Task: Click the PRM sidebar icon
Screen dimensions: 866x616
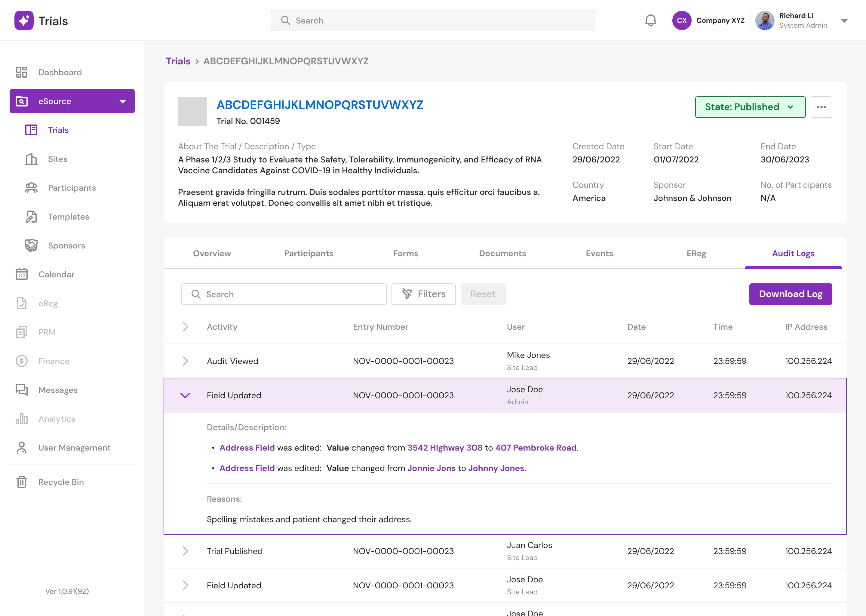Action: point(22,332)
